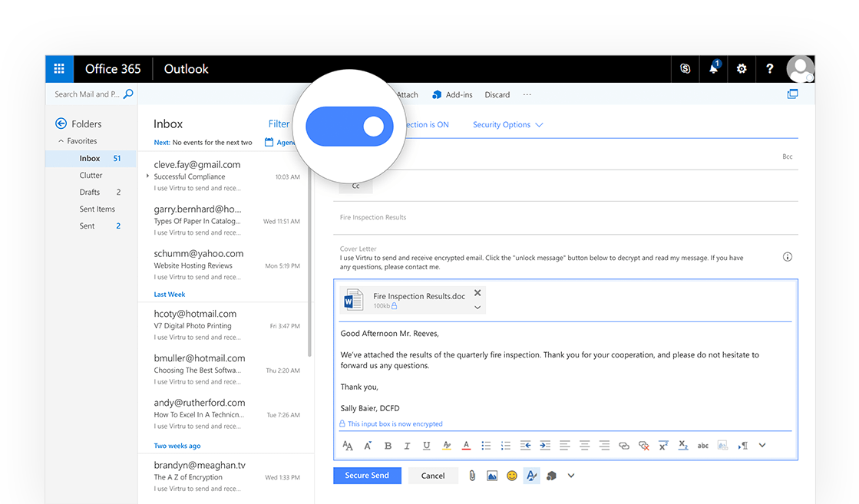The image size is (859, 504).
Task: Open the attachment options chevron
Action: (x=477, y=307)
